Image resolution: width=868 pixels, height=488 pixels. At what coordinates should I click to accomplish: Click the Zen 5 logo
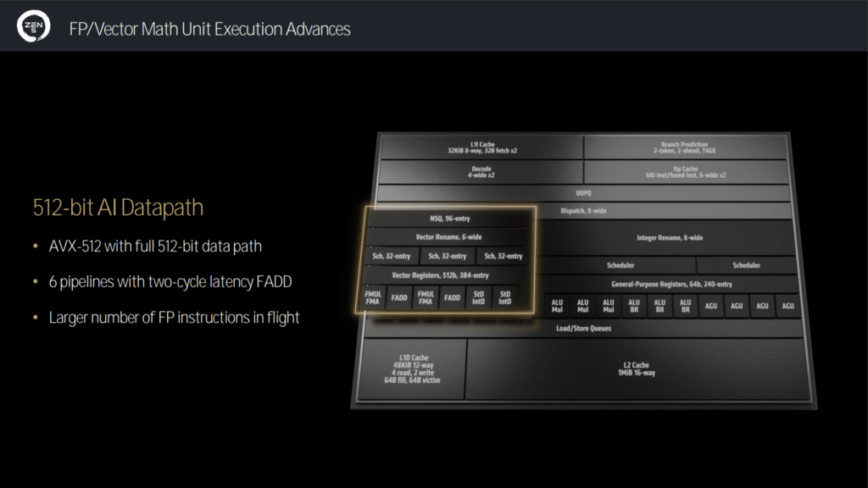click(x=33, y=26)
